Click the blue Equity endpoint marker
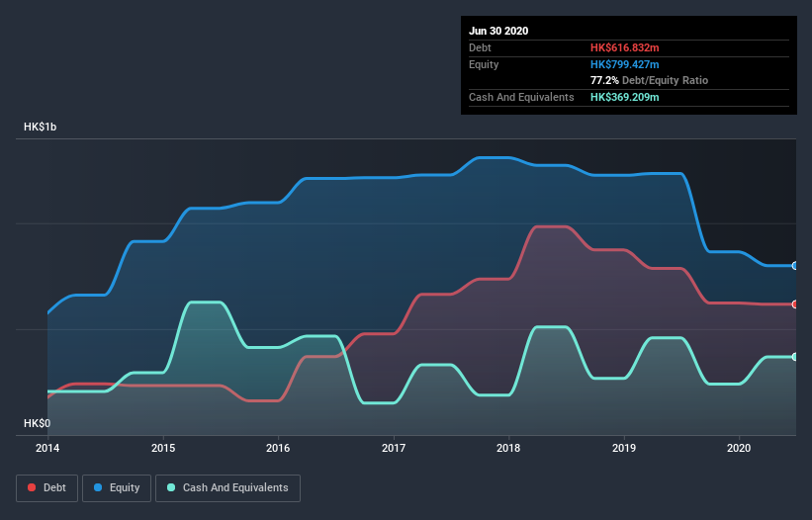This screenshot has height=520, width=812. pyautogui.click(x=795, y=265)
